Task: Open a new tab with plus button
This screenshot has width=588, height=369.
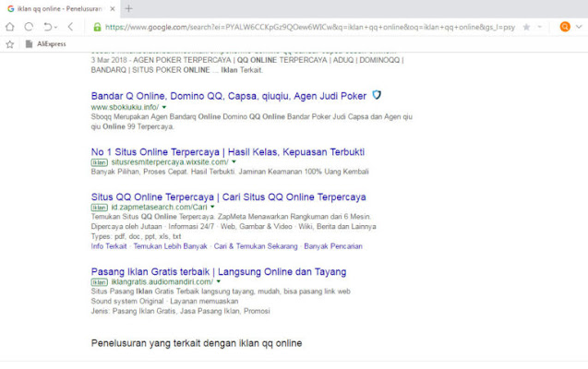Action: [x=128, y=8]
